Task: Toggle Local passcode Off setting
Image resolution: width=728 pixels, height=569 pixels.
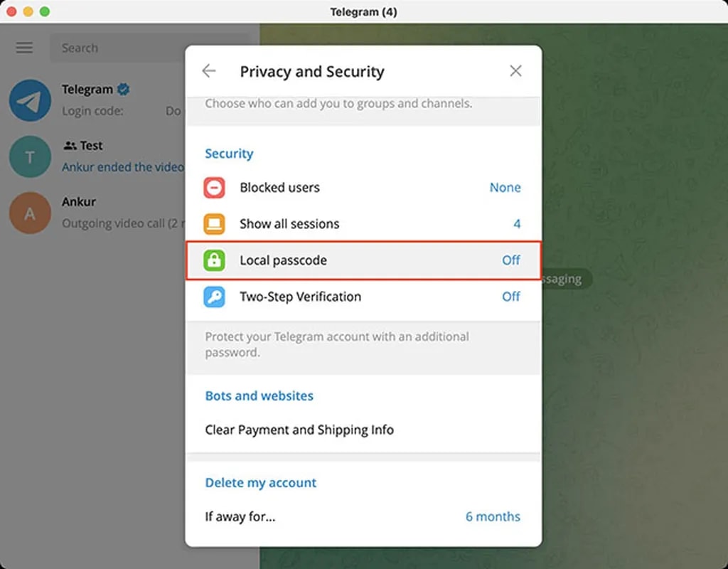Action: coord(511,260)
